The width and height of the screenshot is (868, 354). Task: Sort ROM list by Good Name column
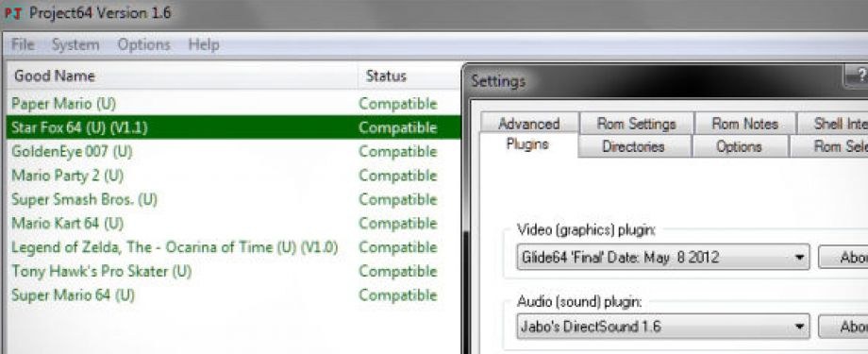pos(182,76)
